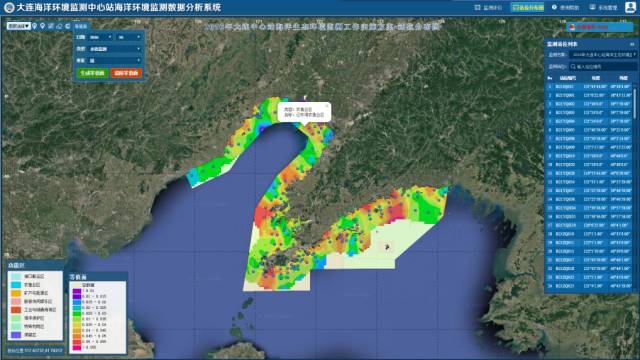Viewport: 640px width, 360px height.
Task: Switch to the highlighted station distribution tab
Action: 527,7
